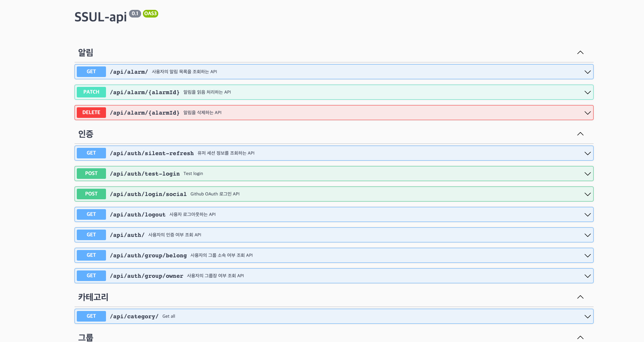Click GET badge for logout
Screen dimensions: 644x342
[x=91, y=214]
